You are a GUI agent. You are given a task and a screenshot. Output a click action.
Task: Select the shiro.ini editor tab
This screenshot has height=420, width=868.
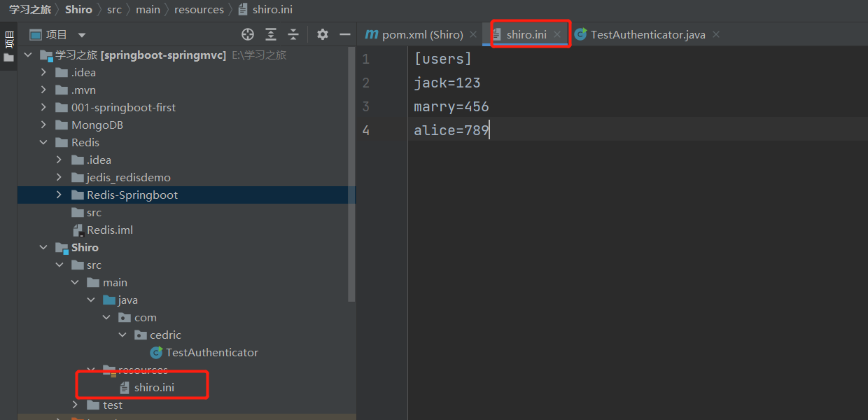tap(526, 34)
